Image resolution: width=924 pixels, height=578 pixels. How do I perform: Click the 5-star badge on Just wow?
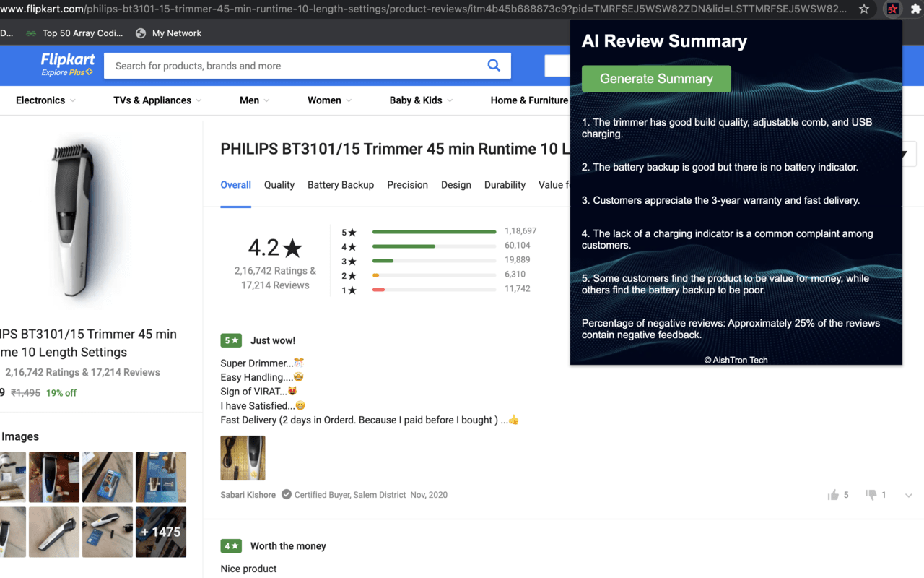231,340
